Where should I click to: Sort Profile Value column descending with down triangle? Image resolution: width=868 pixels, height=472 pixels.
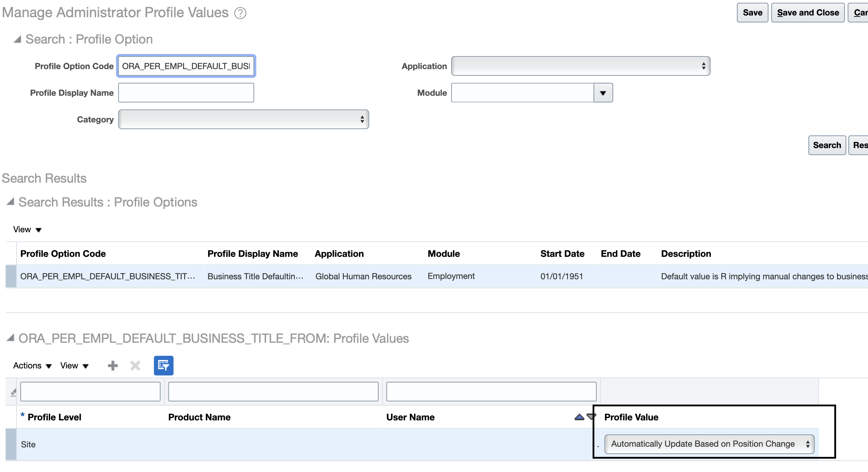point(591,417)
